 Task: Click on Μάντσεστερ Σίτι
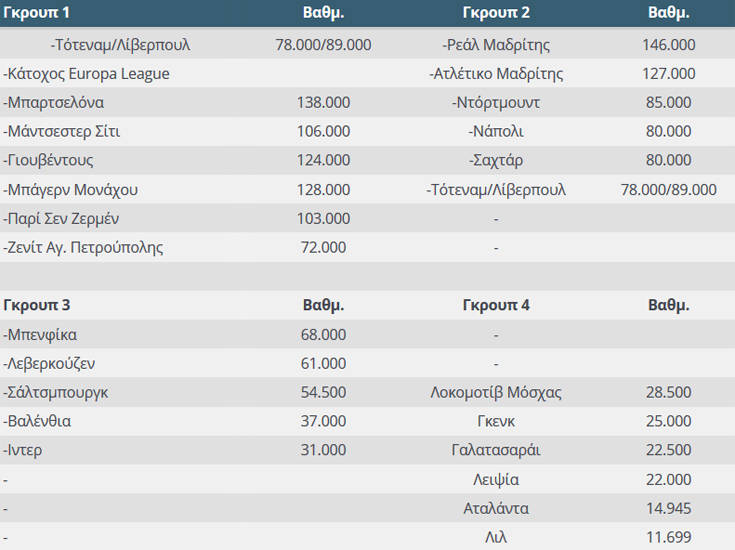click(x=62, y=132)
